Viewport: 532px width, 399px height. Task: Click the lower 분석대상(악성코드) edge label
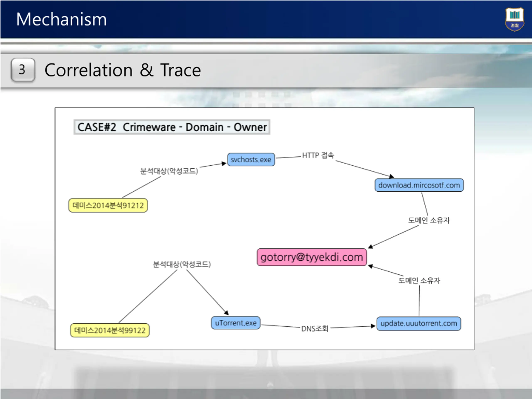[182, 264]
